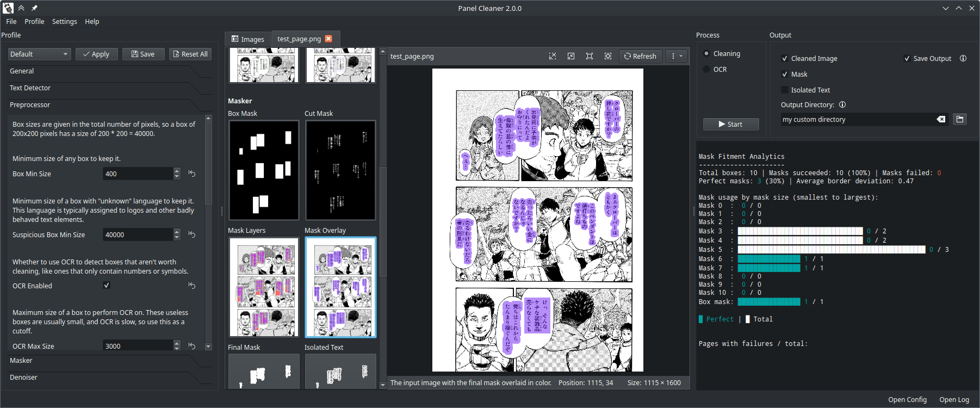This screenshot has width=980, height=408.
Task: Show Save Output info icon
Action: 963,58
